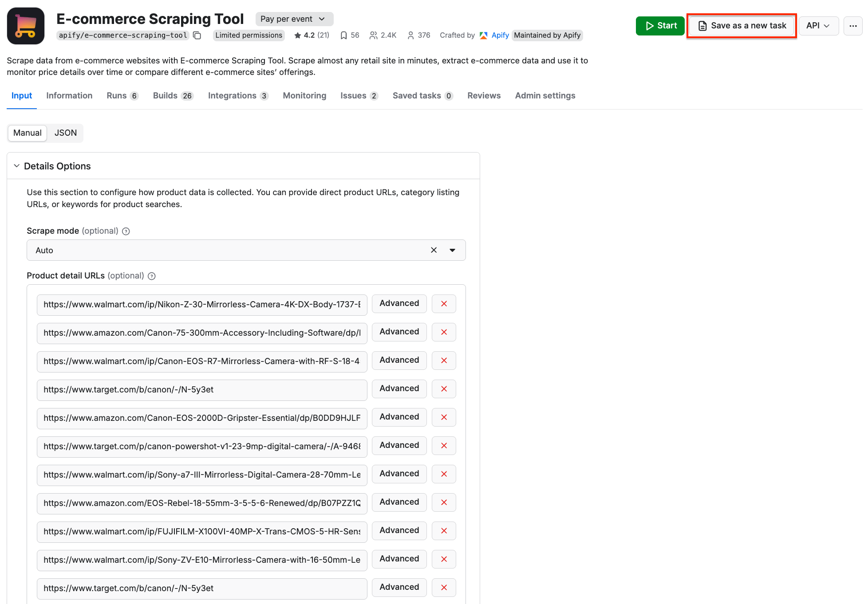Viewport: 868px width, 604px height.
Task: Collapse the Details Options section
Action: pos(16,165)
